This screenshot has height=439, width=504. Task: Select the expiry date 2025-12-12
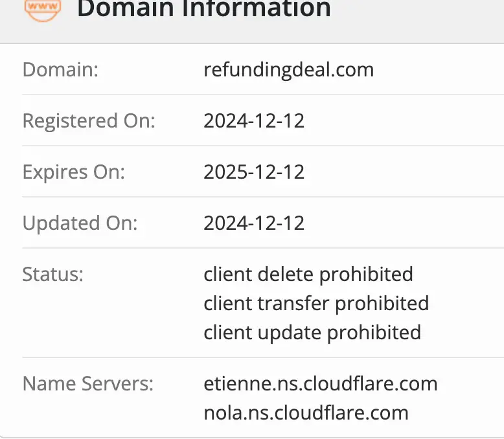point(254,172)
